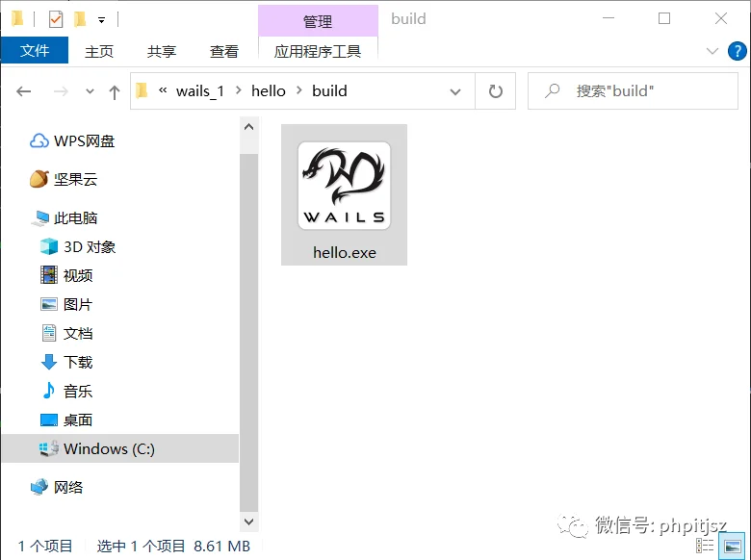Open the 共享 ribbon tab
This screenshot has height=560, width=751.
(x=162, y=51)
